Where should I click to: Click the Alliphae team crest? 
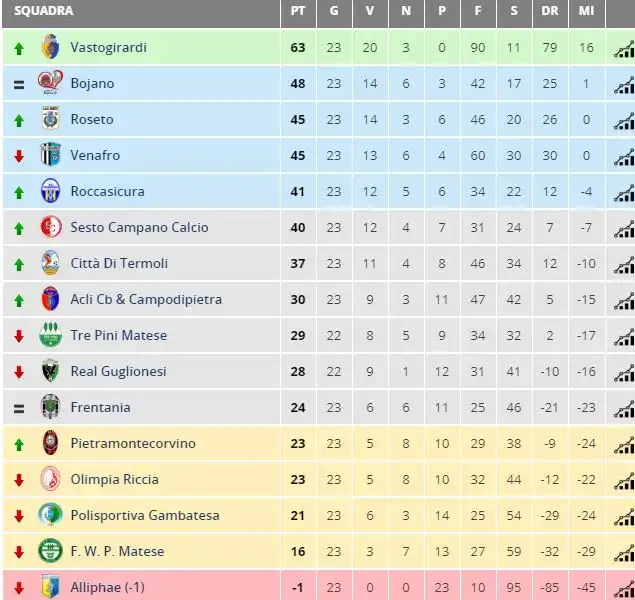51,586
